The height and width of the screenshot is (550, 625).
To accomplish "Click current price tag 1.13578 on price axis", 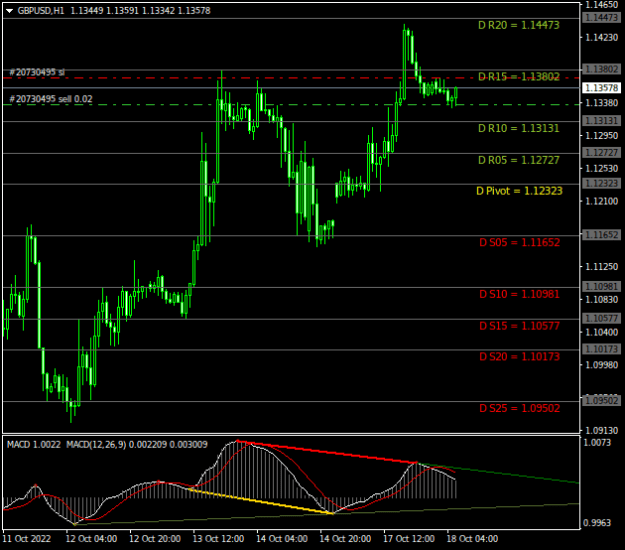I will tap(601, 88).
